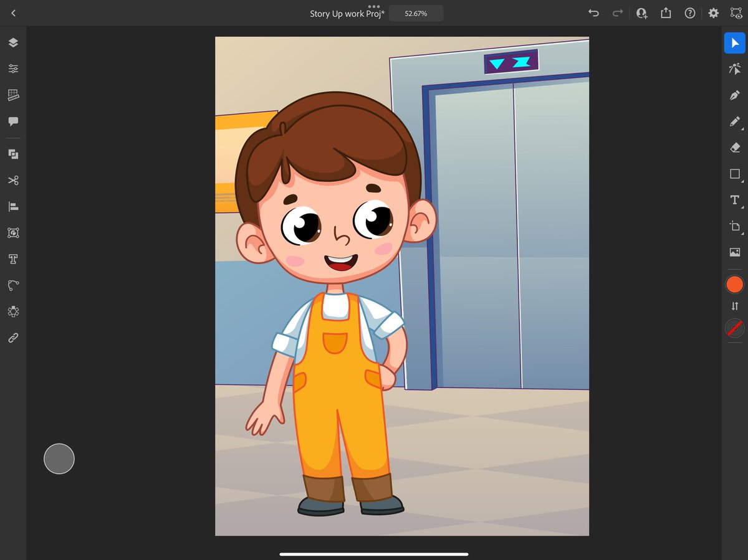
Task: Select the Direct Selection tool
Action: [735, 69]
